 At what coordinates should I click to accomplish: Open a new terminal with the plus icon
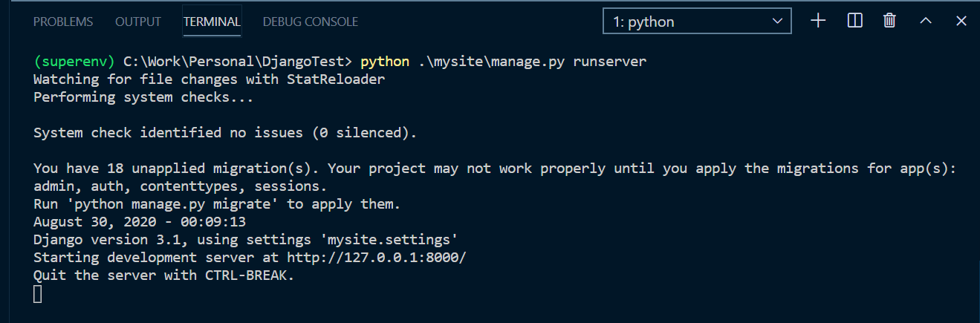pyautogui.click(x=818, y=21)
